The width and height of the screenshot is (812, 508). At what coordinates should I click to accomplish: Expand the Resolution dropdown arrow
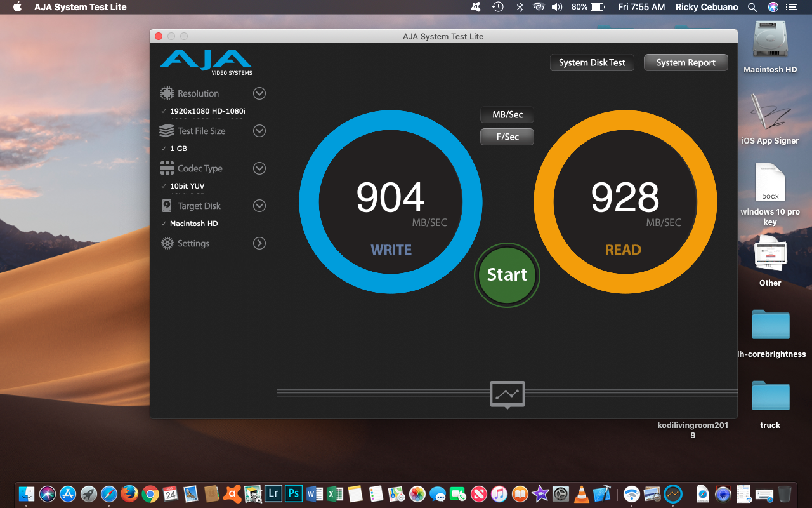(259, 93)
